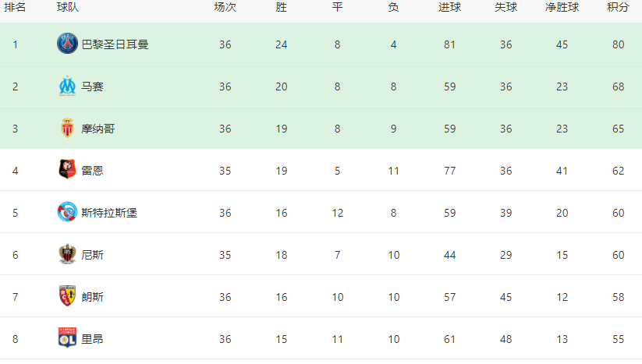
Task: Click the Monaco club crest
Action: click(67, 128)
